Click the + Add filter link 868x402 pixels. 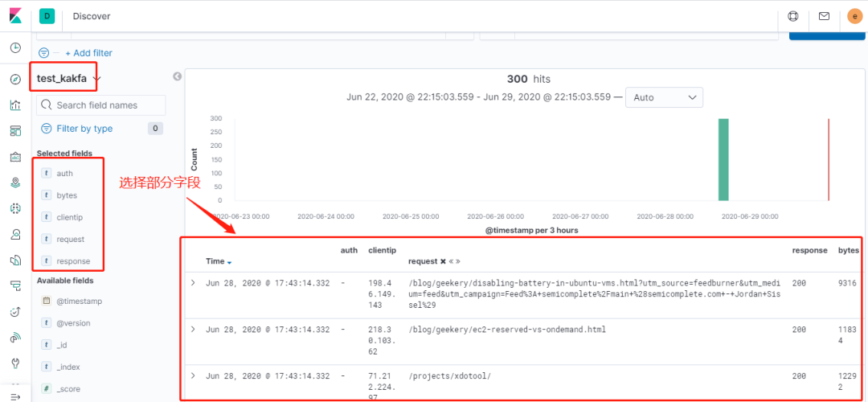(88, 53)
